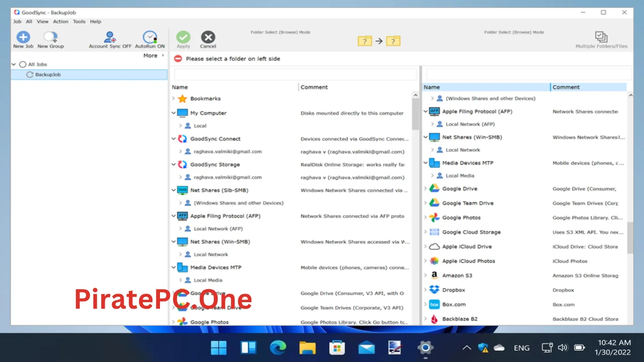Click GoodSync Connect icon in left pane
Image resolution: width=644 pixels, height=362 pixels.
point(182,139)
